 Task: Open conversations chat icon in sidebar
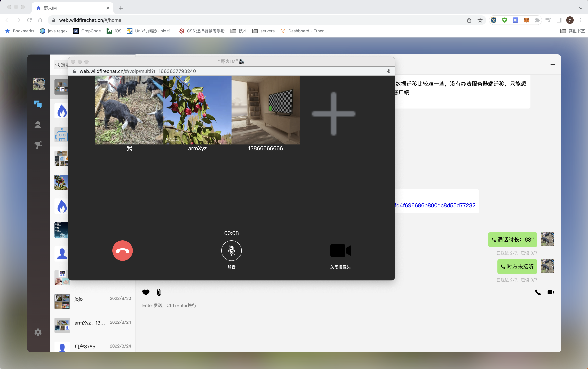[x=38, y=104]
